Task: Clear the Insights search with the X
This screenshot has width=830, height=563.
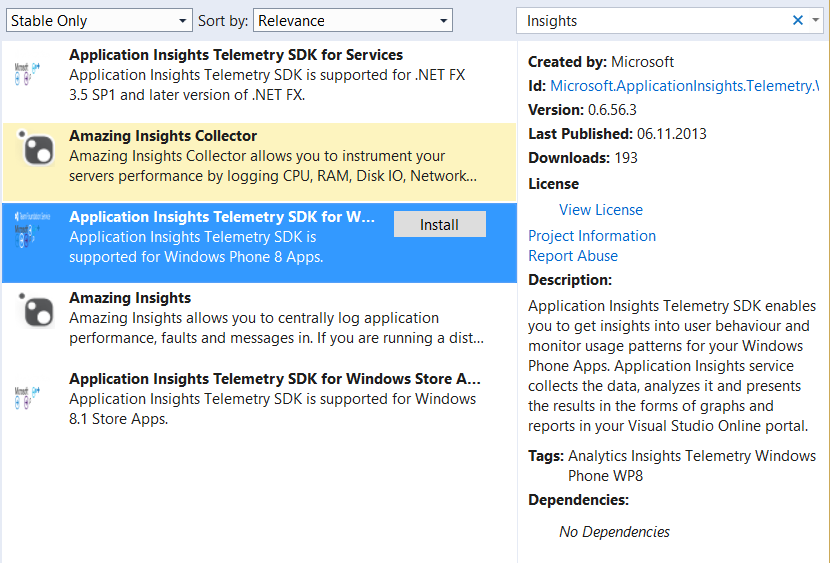Action: point(798,20)
